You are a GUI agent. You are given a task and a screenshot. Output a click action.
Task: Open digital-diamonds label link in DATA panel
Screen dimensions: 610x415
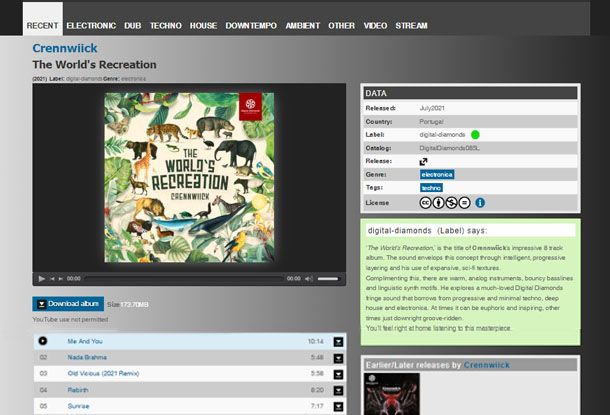click(x=442, y=135)
